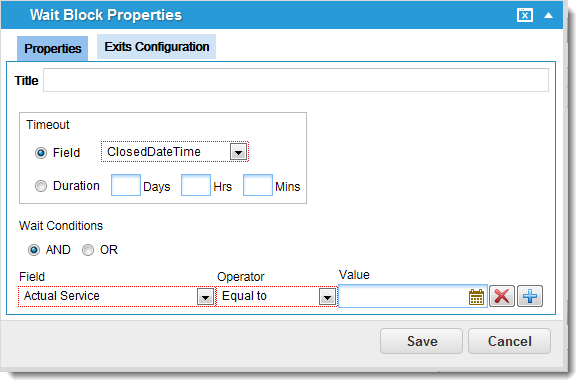Image resolution: width=583 pixels, height=387 pixels.
Task: Collapse the panel with the header up arrow
Action: click(x=548, y=15)
